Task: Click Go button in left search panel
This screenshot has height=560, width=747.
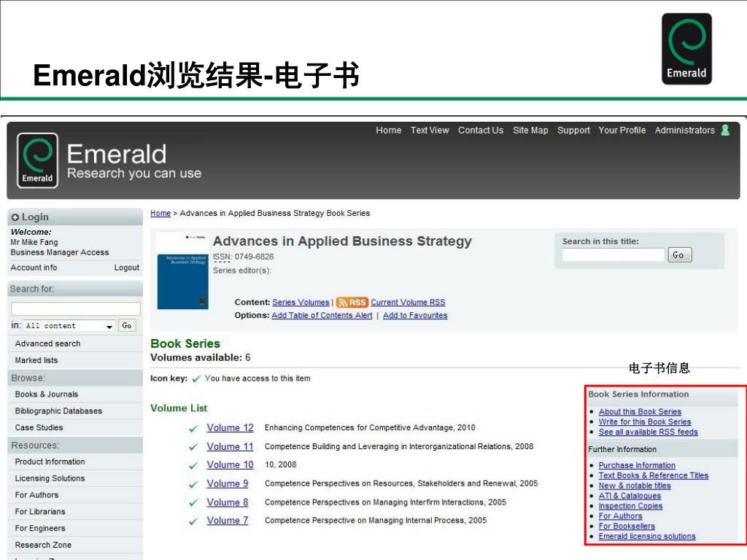Action: click(127, 325)
